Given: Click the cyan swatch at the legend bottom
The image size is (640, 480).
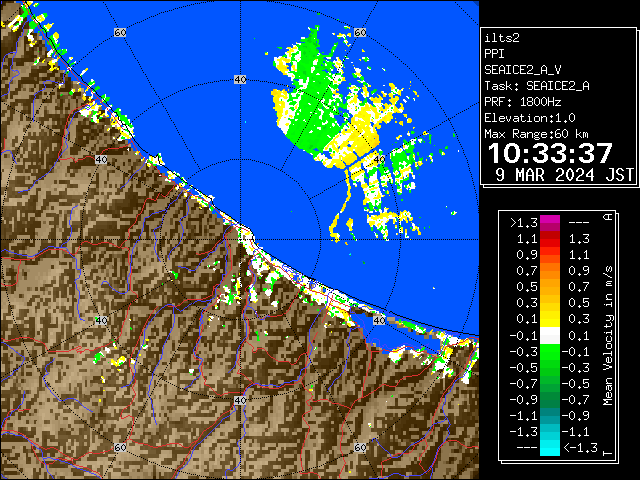Looking at the screenshot, I should pyautogui.click(x=550, y=448).
